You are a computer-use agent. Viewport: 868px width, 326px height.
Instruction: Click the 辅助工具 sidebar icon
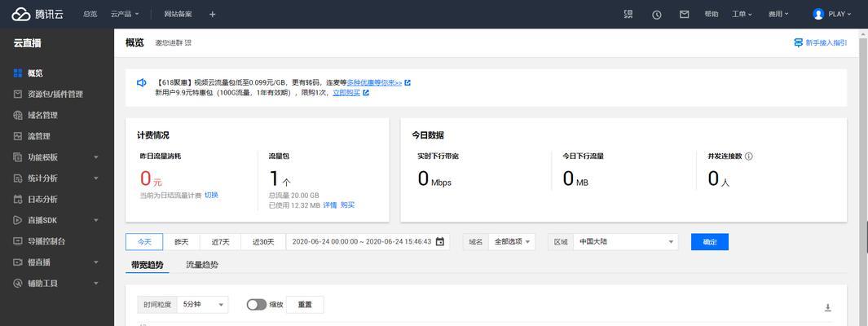pos(18,284)
